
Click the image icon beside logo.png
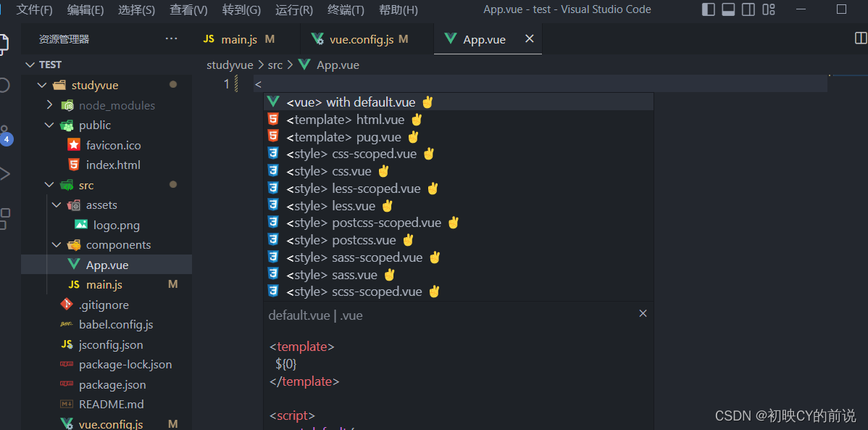[81, 225]
